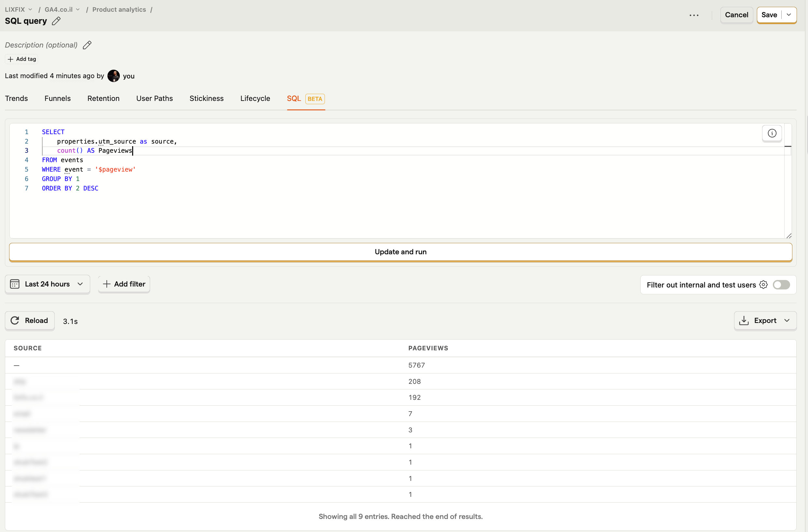This screenshot has height=532, width=808.
Task: Select the SQL beta tab
Action: pyautogui.click(x=306, y=98)
